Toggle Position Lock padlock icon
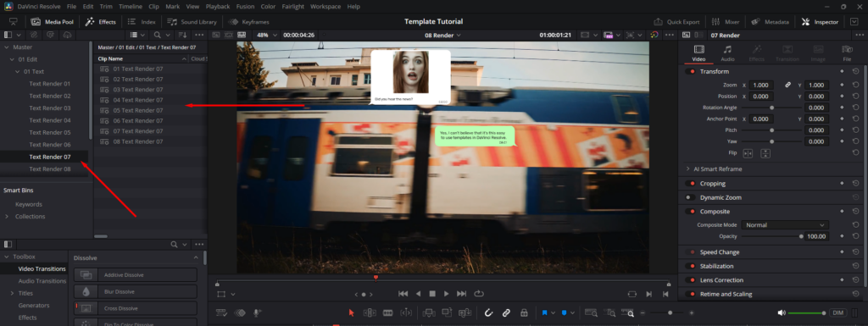 (524, 312)
